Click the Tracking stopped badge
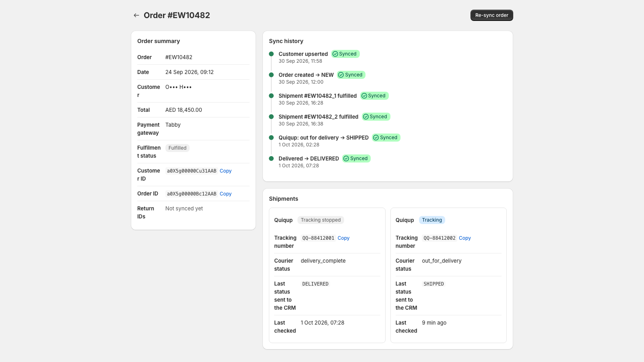 click(321, 220)
